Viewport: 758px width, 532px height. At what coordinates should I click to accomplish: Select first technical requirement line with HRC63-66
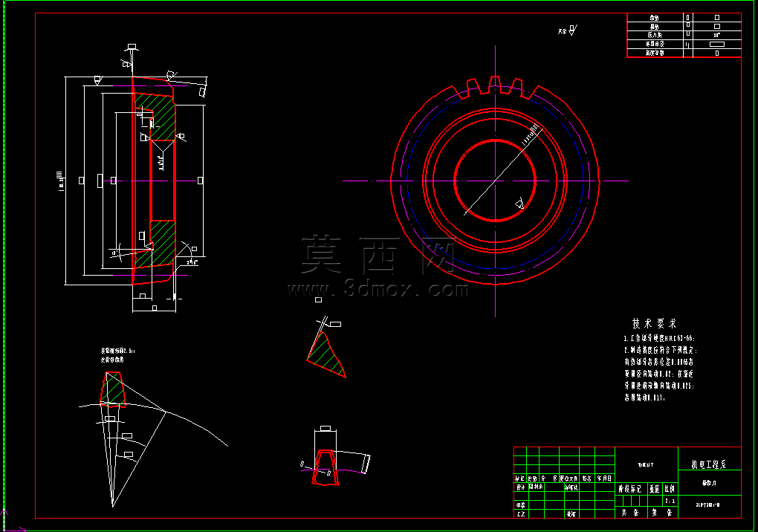point(659,339)
